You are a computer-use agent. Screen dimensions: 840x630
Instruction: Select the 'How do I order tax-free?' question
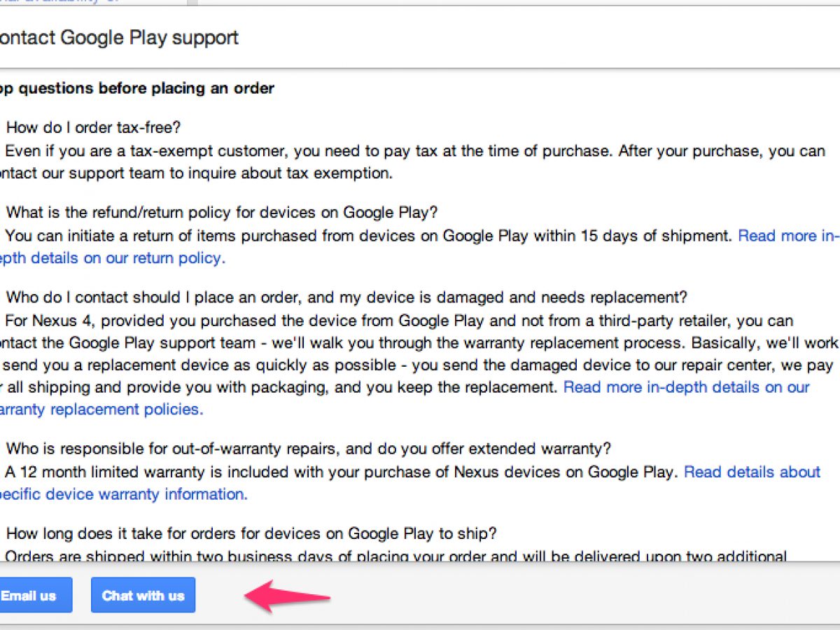point(93,127)
